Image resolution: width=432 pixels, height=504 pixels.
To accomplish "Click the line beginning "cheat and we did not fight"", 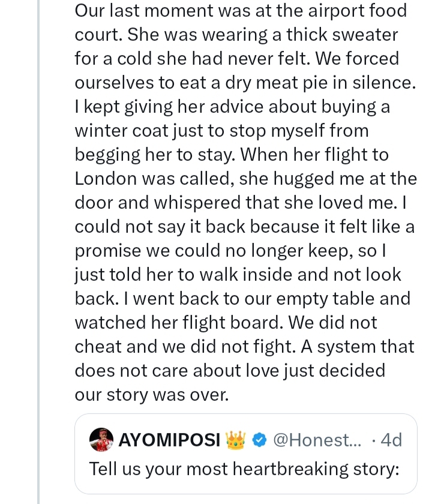I will (x=244, y=347).
